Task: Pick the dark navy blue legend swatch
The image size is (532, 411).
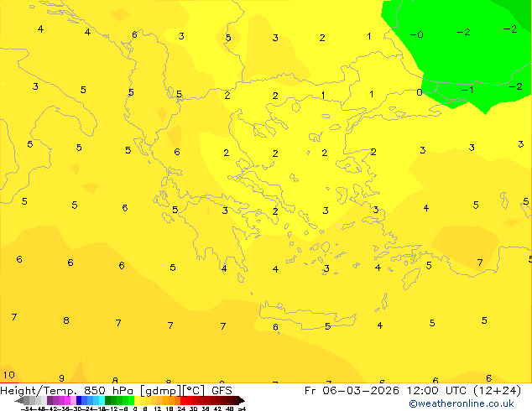Action: pyautogui.click(x=79, y=401)
